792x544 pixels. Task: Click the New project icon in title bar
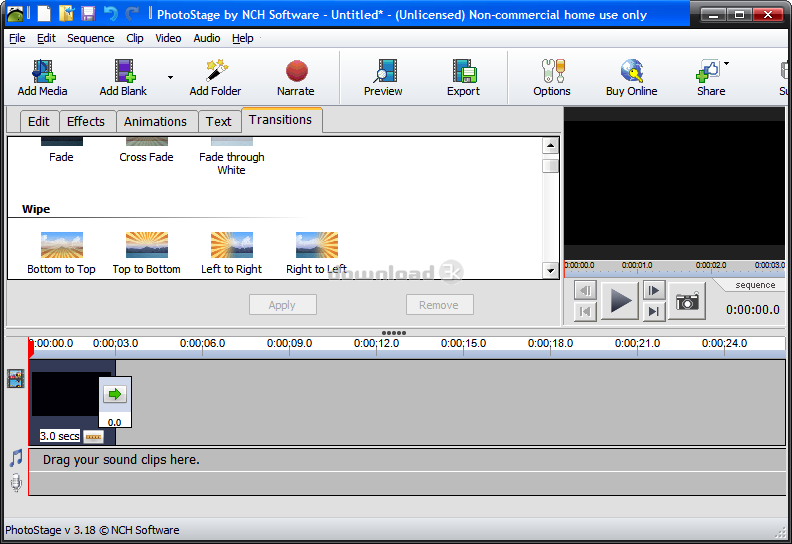coord(44,14)
